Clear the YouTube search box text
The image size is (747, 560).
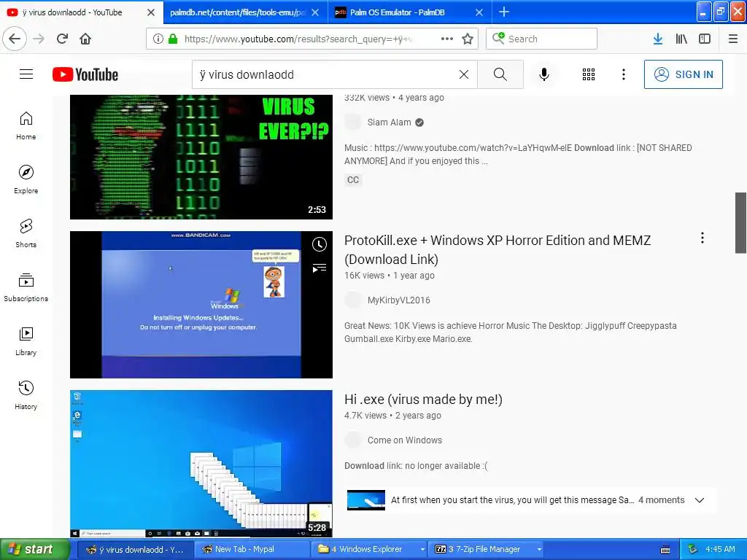(463, 74)
